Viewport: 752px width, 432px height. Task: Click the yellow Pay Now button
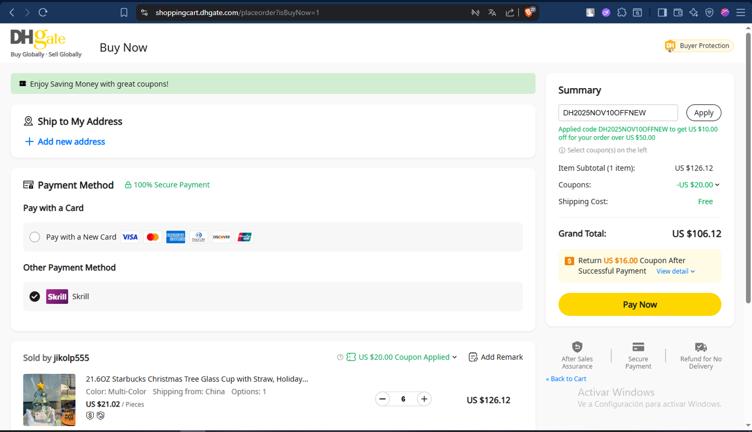[x=639, y=304]
